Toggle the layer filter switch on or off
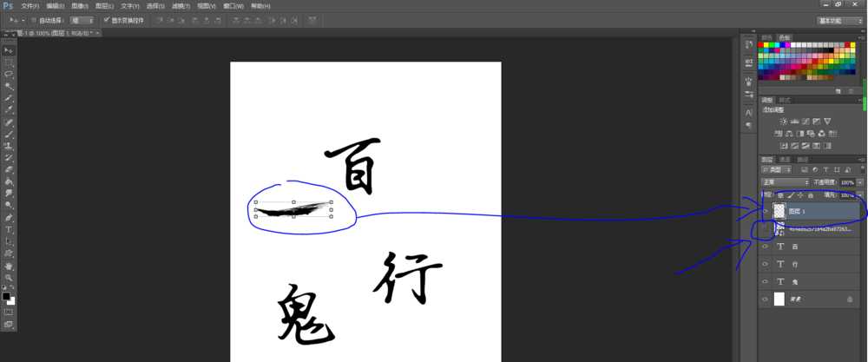Screen dimensions: 868x362 [x=861, y=169]
